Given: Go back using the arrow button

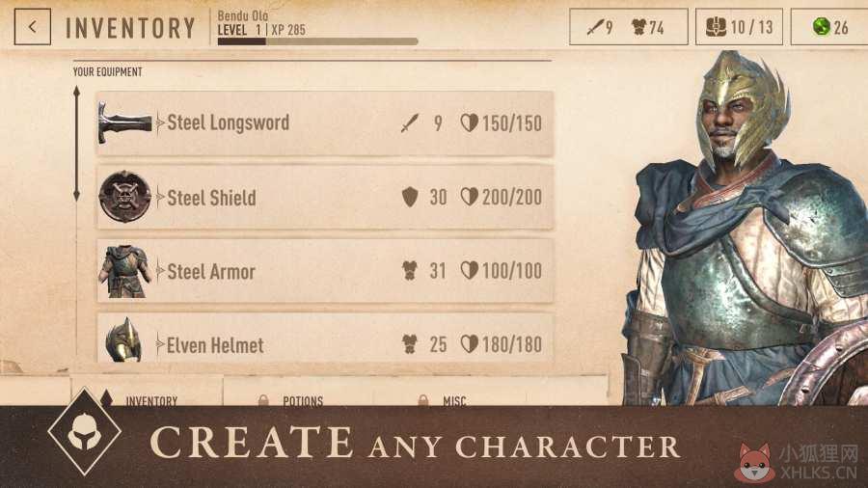Looking at the screenshot, I should [33, 27].
